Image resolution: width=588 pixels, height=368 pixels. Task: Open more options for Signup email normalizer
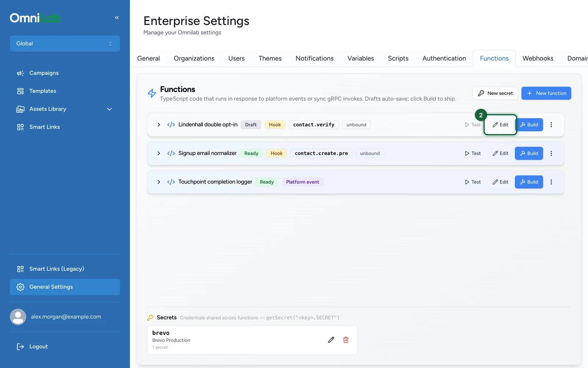pos(551,153)
